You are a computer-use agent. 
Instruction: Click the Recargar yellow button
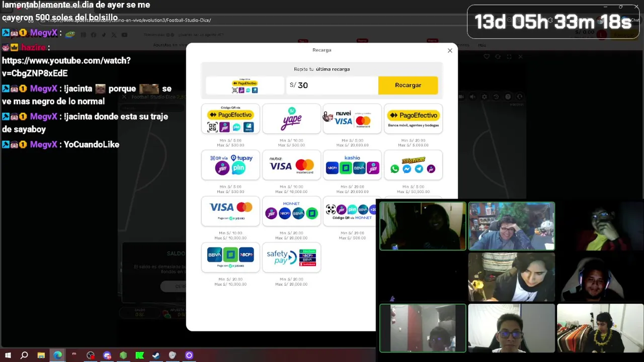point(408,85)
